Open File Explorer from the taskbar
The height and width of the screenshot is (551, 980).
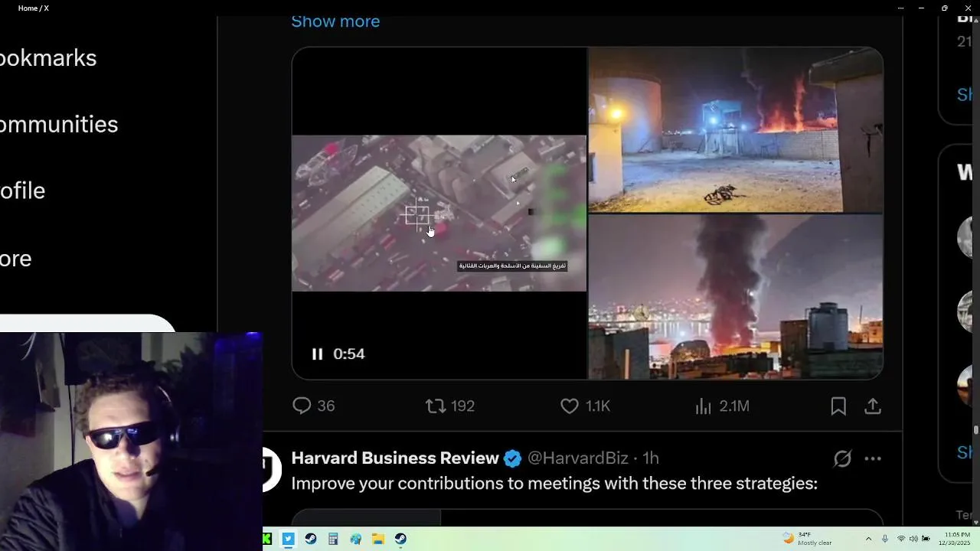click(378, 539)
